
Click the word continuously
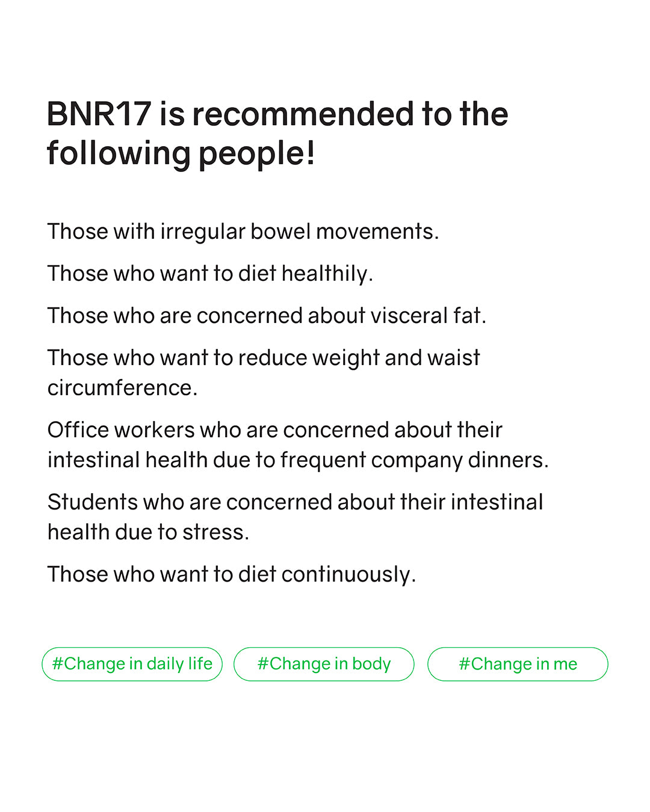(x=348, y=574)
